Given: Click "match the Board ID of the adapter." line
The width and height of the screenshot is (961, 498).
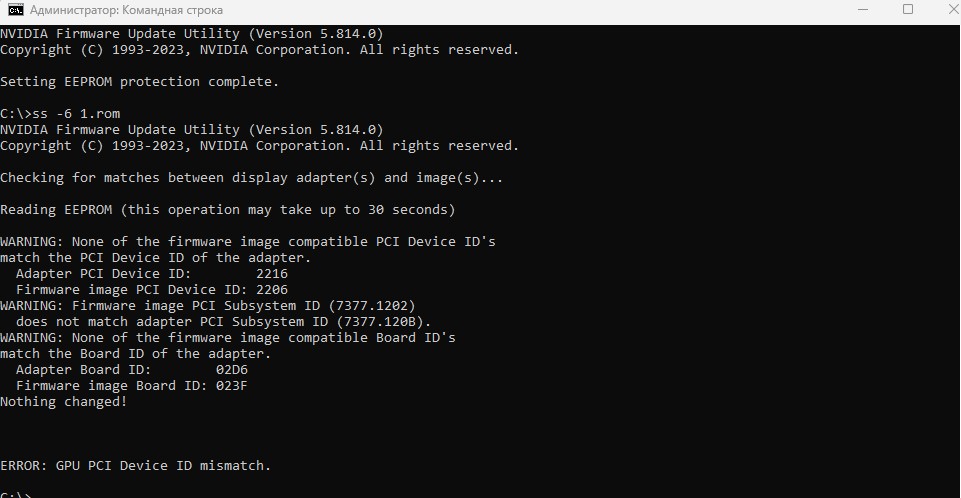Looking at the screenshot, I should 135,354.
